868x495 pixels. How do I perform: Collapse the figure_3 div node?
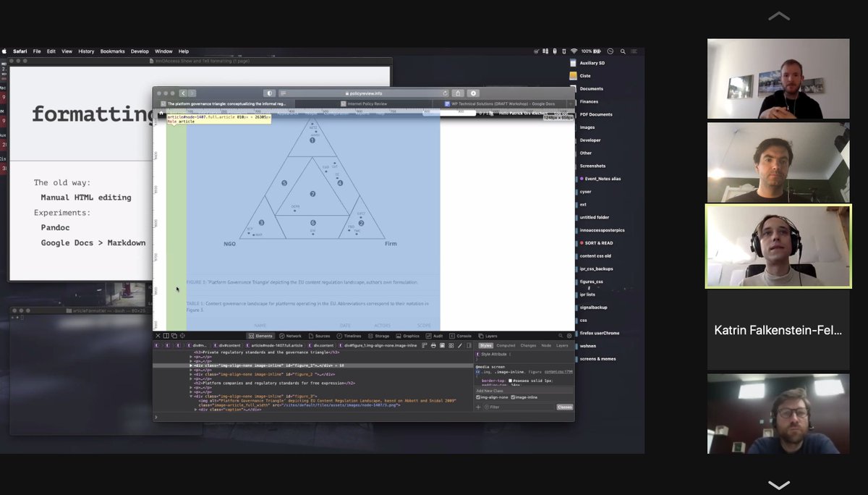(191, 397)
